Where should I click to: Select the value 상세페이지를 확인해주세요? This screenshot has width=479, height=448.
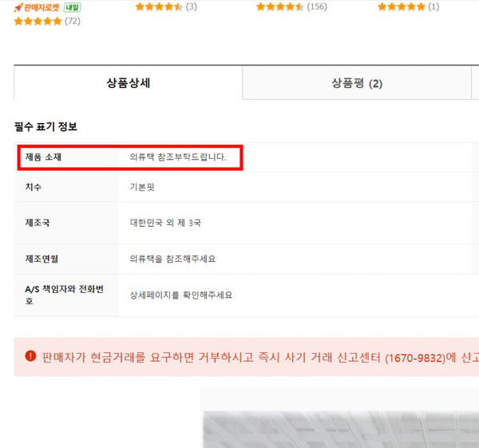point(181,295)
